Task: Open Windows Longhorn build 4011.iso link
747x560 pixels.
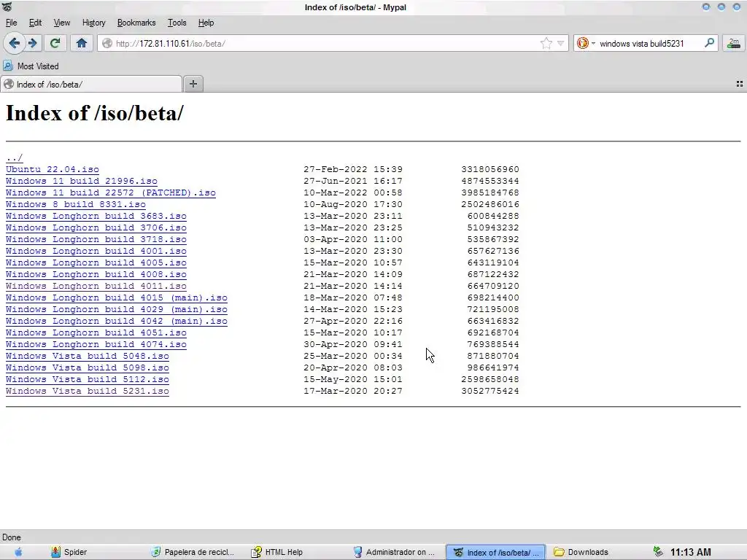Action: 96,286
